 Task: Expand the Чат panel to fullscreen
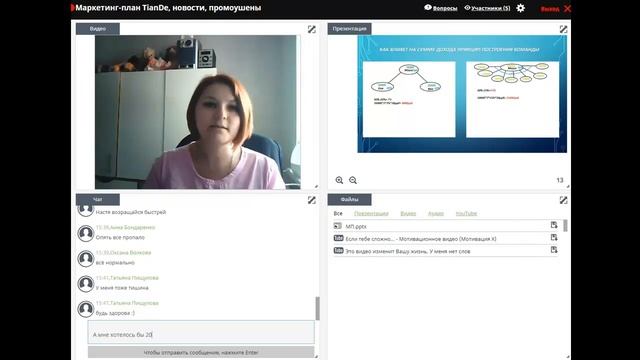click(x=311, y=200)
